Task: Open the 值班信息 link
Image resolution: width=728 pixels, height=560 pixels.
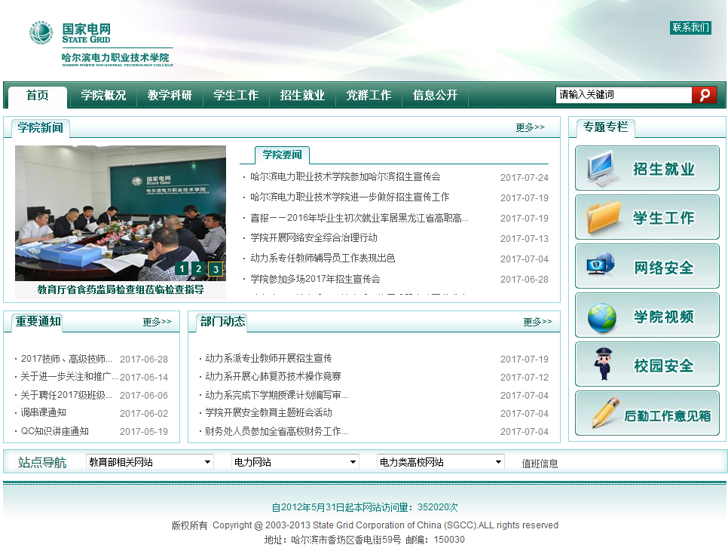Action: 540,464
